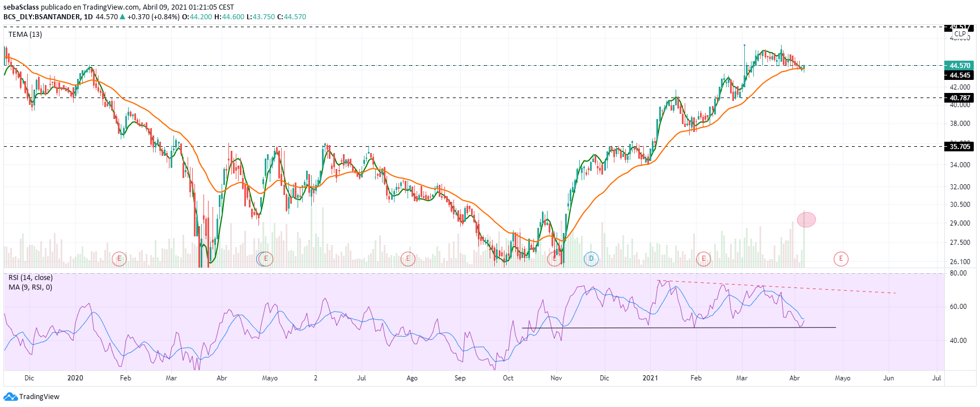This screenshot has width=980, height=407.
Task: Click the 29.000 price axis label
Action: tap(960, 223)
